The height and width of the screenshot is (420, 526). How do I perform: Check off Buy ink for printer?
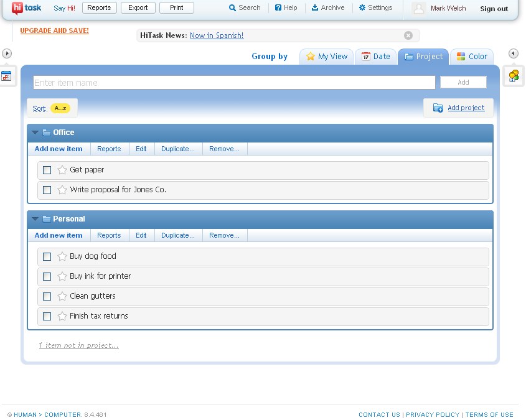click(47, 276)
